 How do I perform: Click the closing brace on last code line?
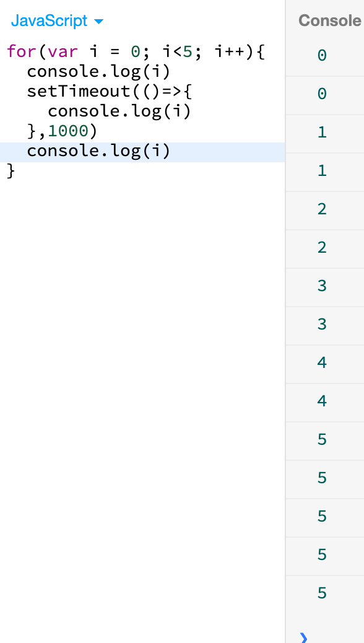coord(11,170)
